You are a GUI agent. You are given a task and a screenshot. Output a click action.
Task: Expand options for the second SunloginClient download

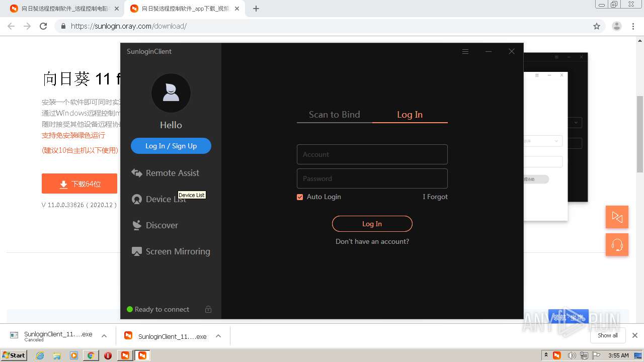pyautogui.click(x=218, y=336)
